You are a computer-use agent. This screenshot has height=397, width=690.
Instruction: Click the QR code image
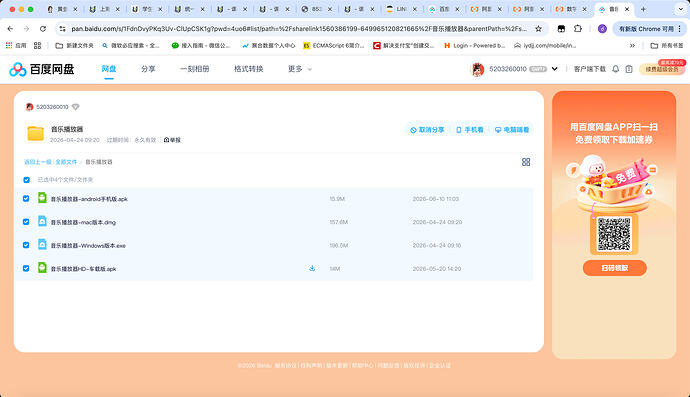point(614,234)
